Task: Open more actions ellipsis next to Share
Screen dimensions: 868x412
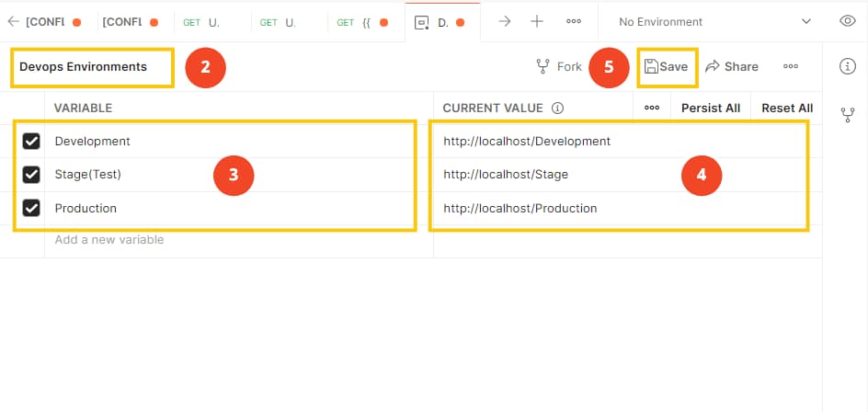Action: pyautogui.click(x=791, y=66)
